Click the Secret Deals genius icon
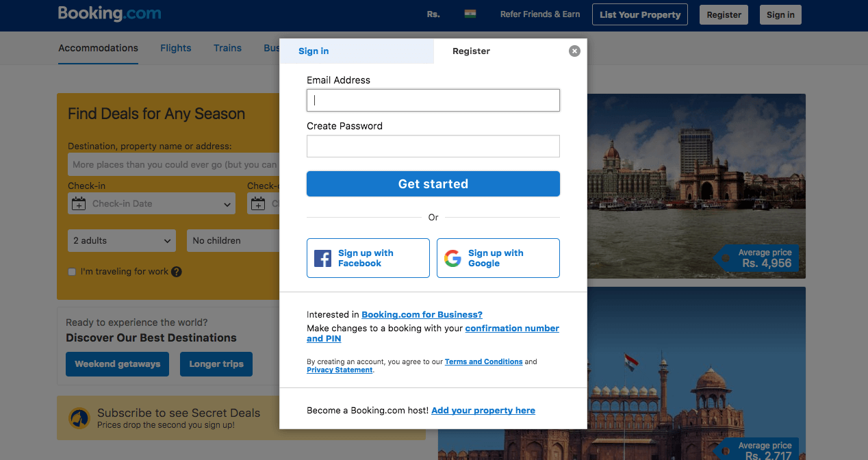868x460 pixels. click(79, 418)
